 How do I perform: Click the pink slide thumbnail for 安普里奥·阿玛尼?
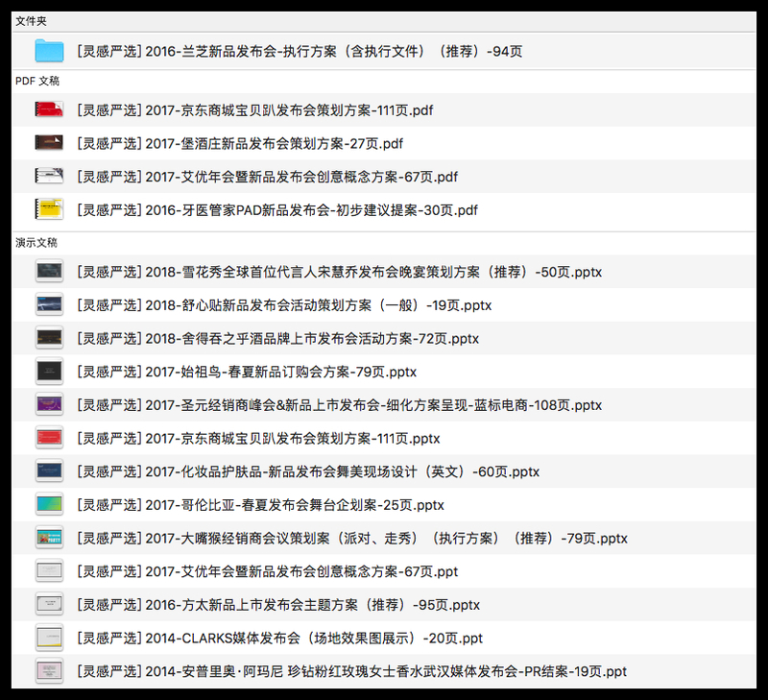pyautogui.click(x=49, y=671)
